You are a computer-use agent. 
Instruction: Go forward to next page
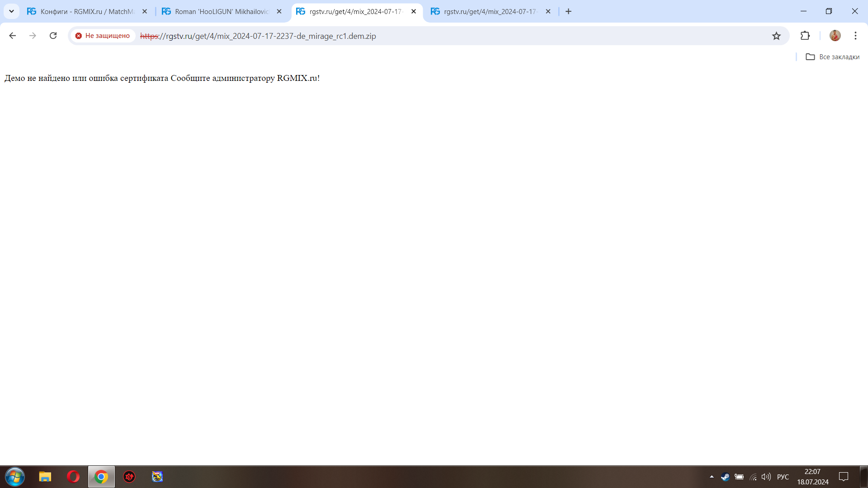point(33,36)
